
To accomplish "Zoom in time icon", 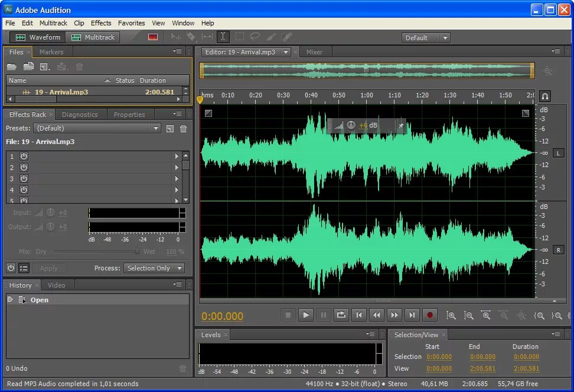I will (x=486, y=315).
